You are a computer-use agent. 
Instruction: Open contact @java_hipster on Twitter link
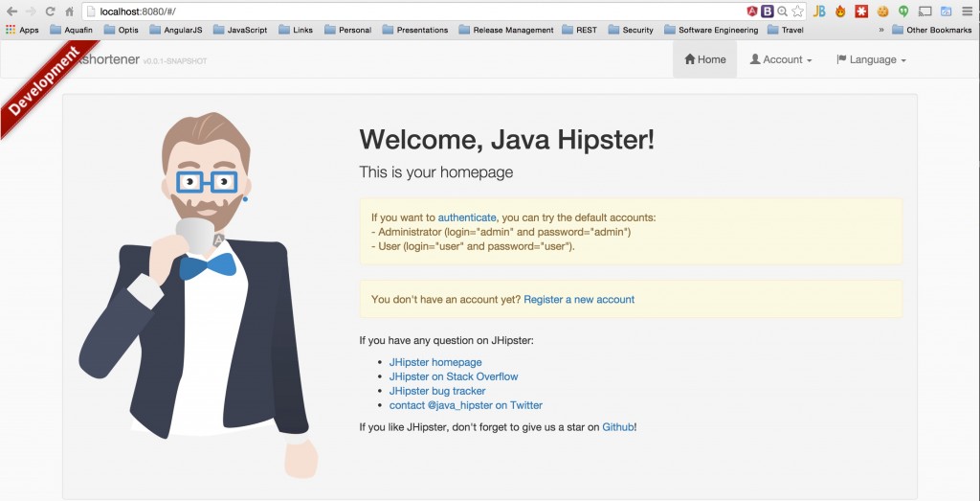466,405
